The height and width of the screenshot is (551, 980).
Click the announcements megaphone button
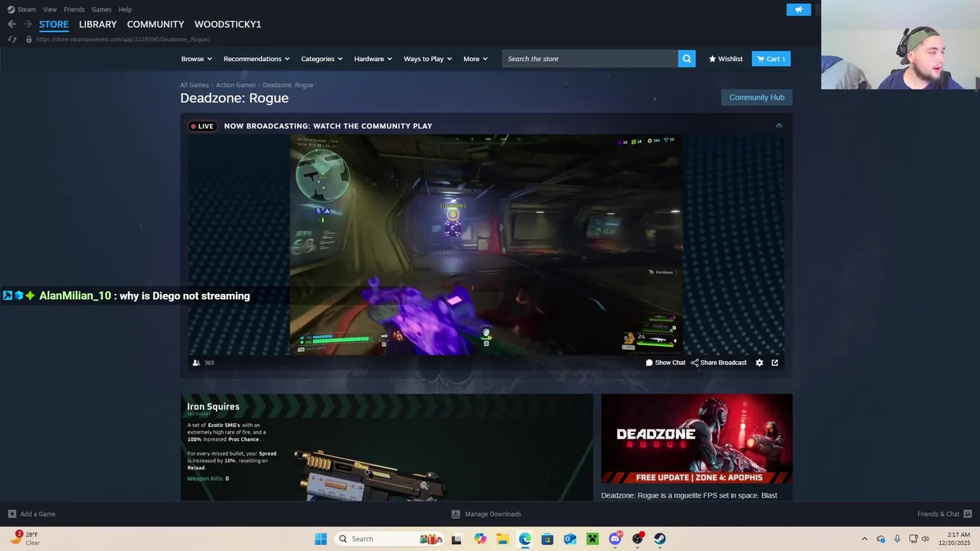click(799, 9)
